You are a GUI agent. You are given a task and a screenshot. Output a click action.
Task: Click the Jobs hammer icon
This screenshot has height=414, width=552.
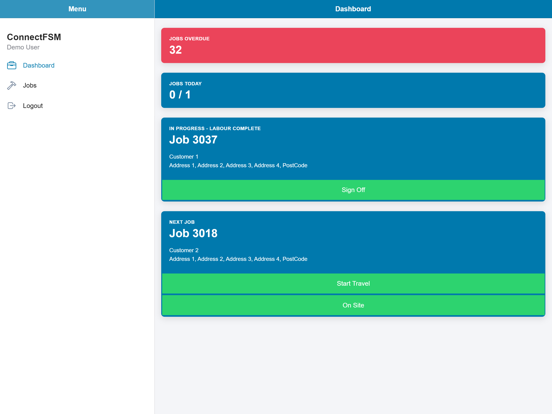tap(12, 86)
